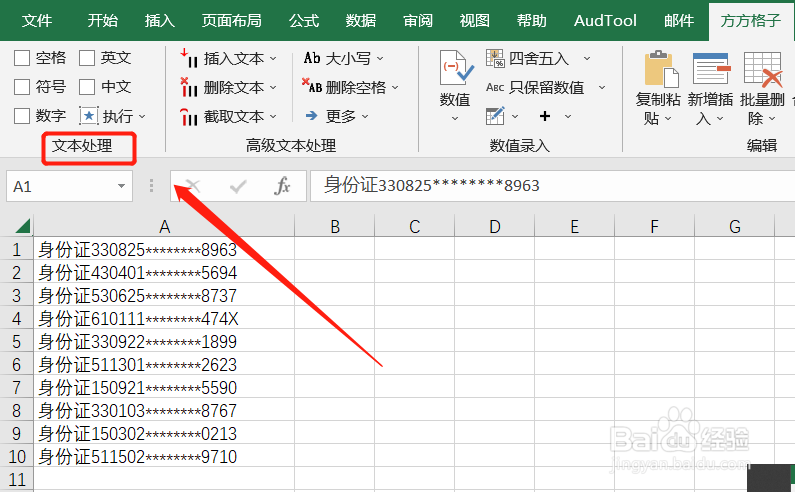This screenshot has width=795, height=492.
Task: Open the 文件 menu tab
Action: tap(37, 21)
